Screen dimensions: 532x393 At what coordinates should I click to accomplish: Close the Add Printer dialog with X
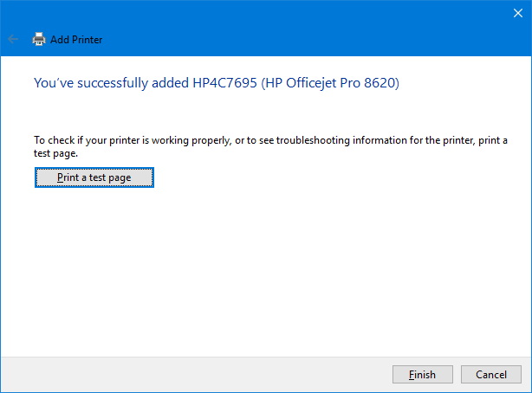518,12
